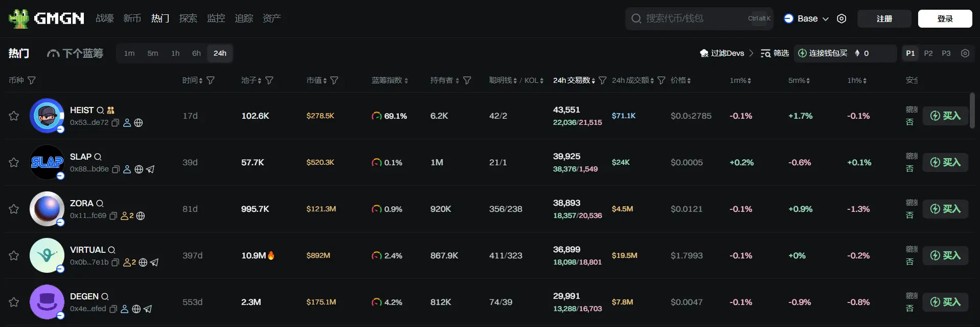Open the Base chain dropdown

coord(807,18)
